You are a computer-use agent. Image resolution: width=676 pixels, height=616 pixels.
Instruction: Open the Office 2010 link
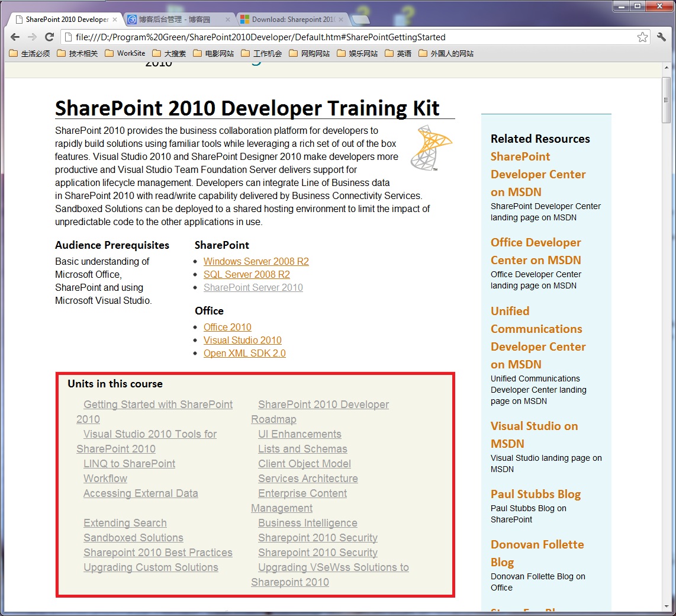pyautogui.click(x=227, y=327)
